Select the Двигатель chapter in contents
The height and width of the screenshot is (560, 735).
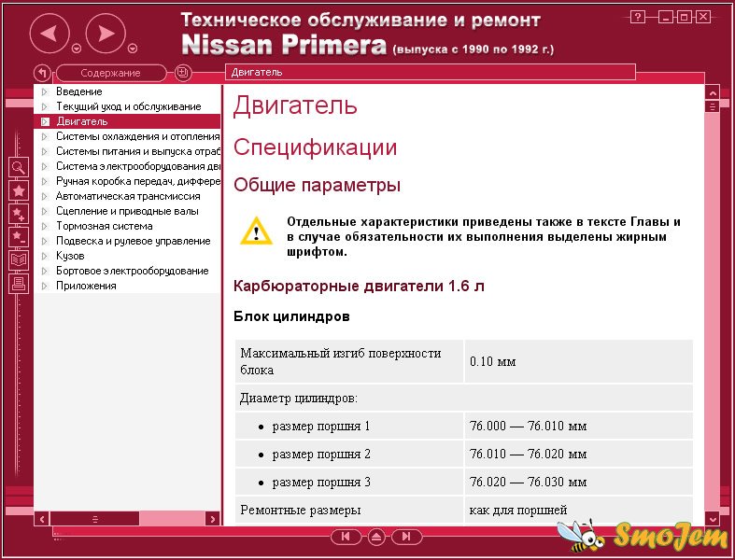point(82,121)
